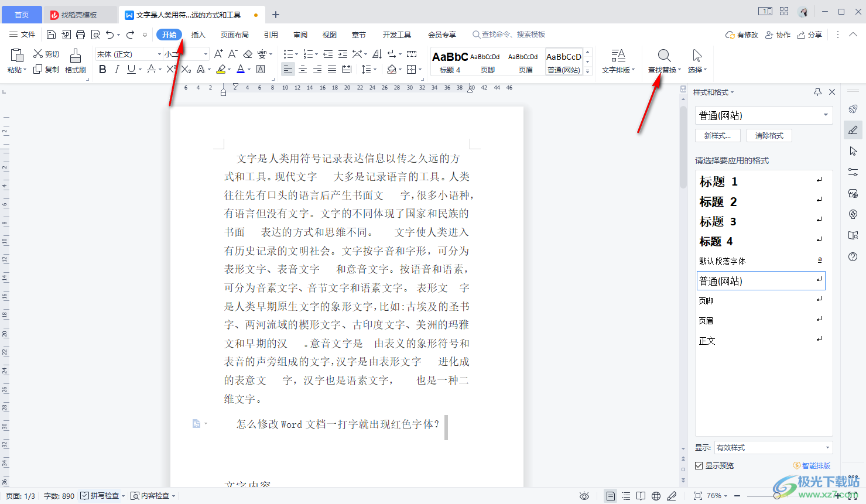Click the text highlight color button
The image size is (866, 504).
pos(220,69)
